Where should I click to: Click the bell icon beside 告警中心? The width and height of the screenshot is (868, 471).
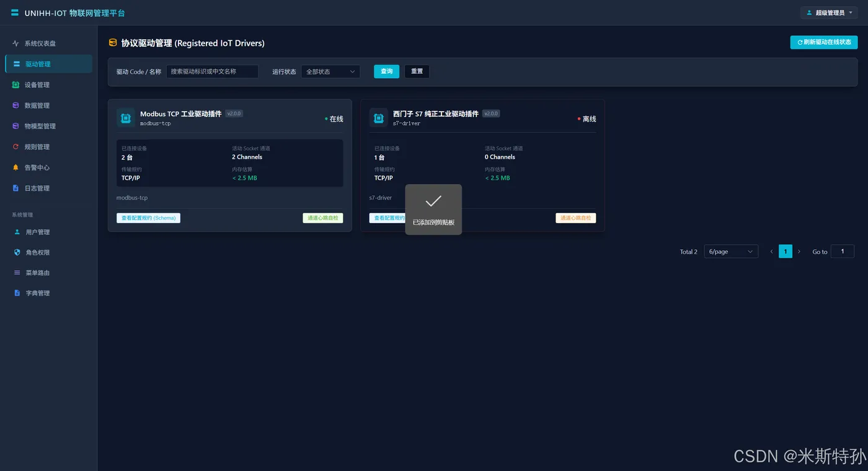[16, 167]
